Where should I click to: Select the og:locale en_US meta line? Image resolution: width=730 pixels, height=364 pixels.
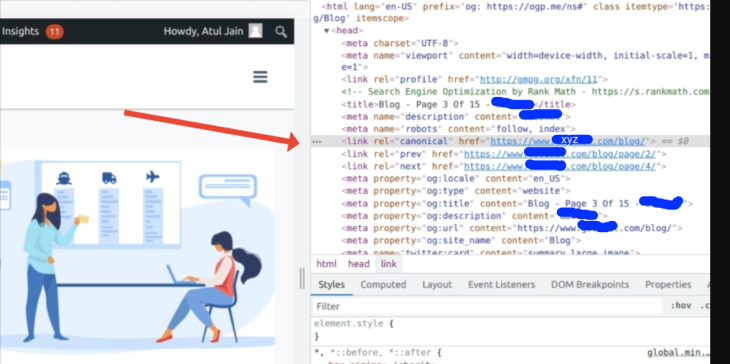pyautogui.click(x=456, y=179)
